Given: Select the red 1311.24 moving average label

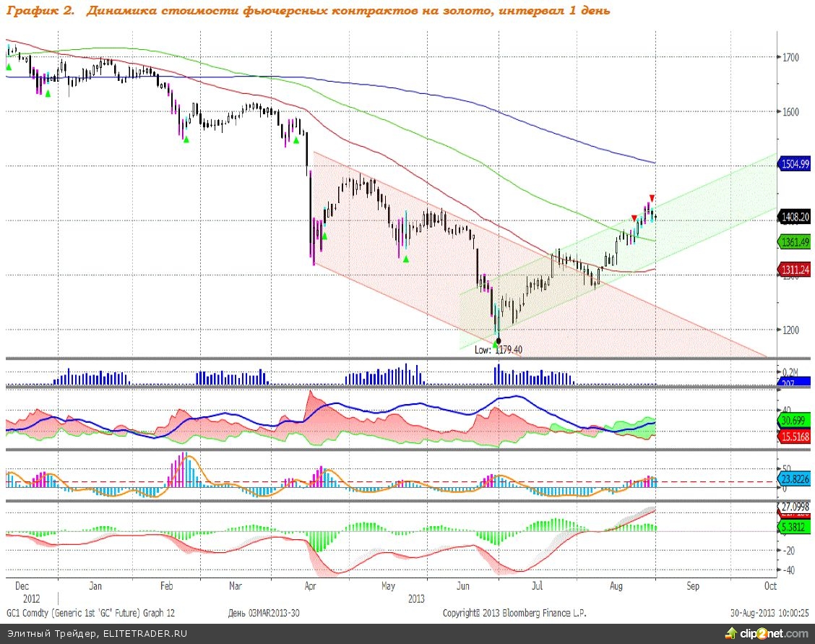Looking at the screenshot, I should 795,270.
